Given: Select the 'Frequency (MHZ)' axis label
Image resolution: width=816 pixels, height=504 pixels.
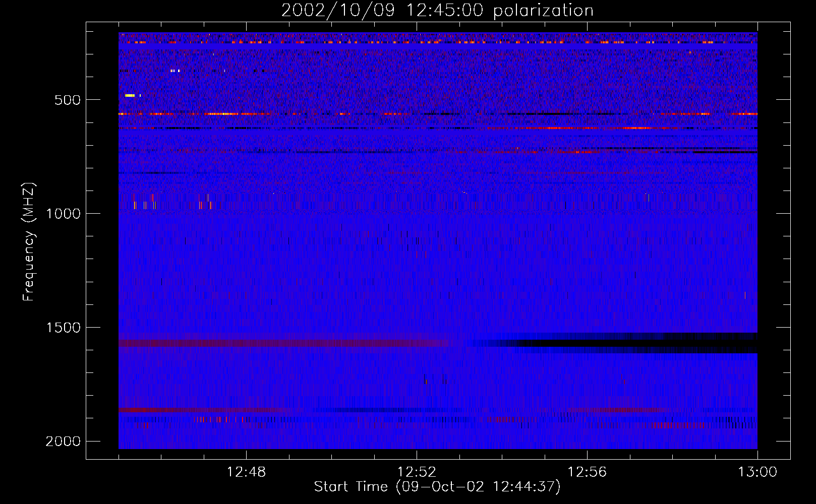Looking at the screenshot, I should [x=29, y=242].
